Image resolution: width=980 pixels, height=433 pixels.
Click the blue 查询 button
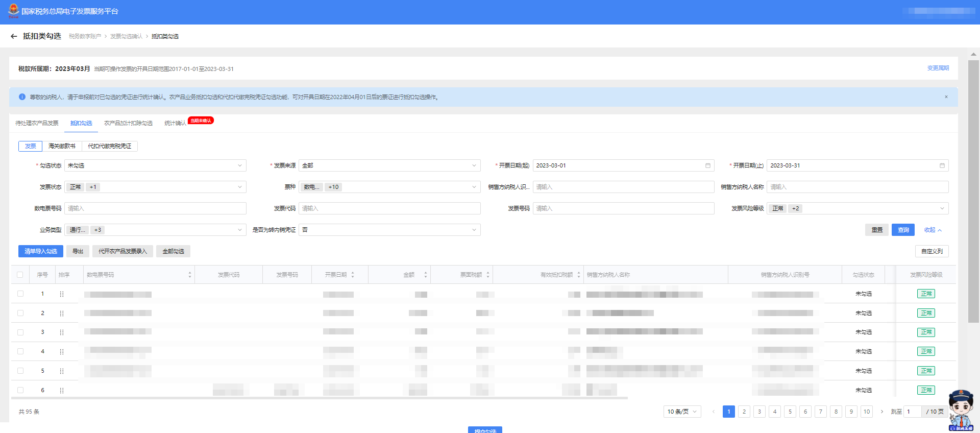903,230
